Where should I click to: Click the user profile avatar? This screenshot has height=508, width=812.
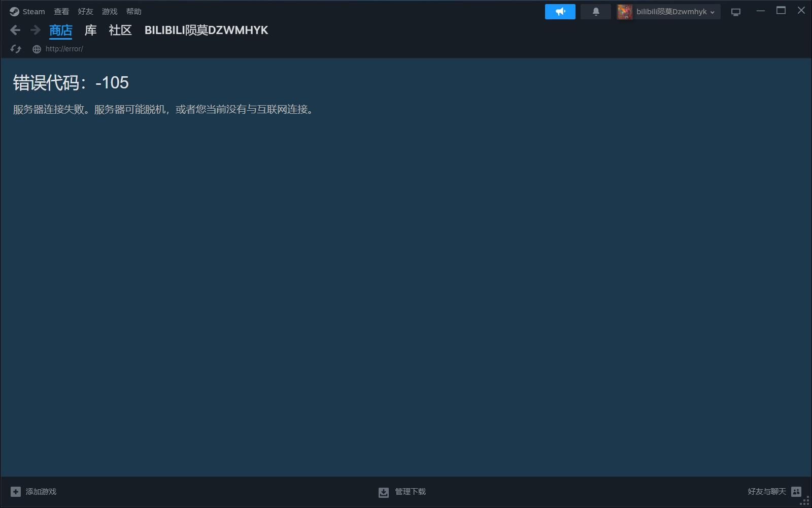pos(624,12)
